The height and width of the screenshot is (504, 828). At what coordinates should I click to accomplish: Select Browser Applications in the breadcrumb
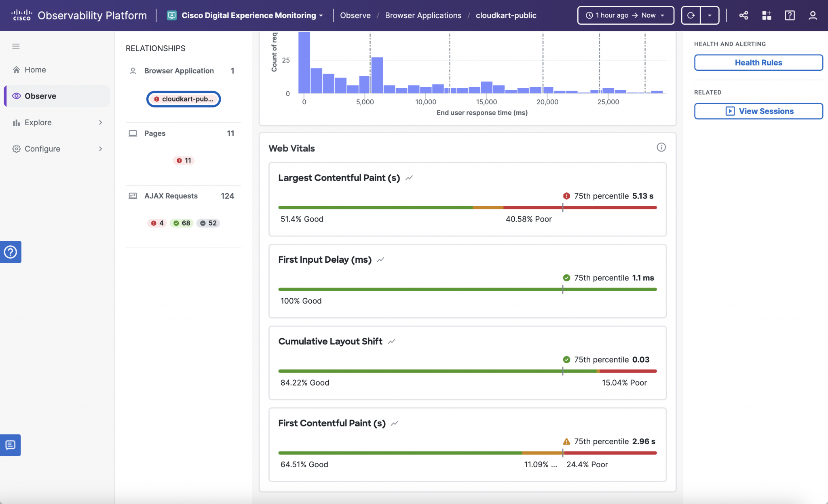pyautogui.click(x=423, y=15)
